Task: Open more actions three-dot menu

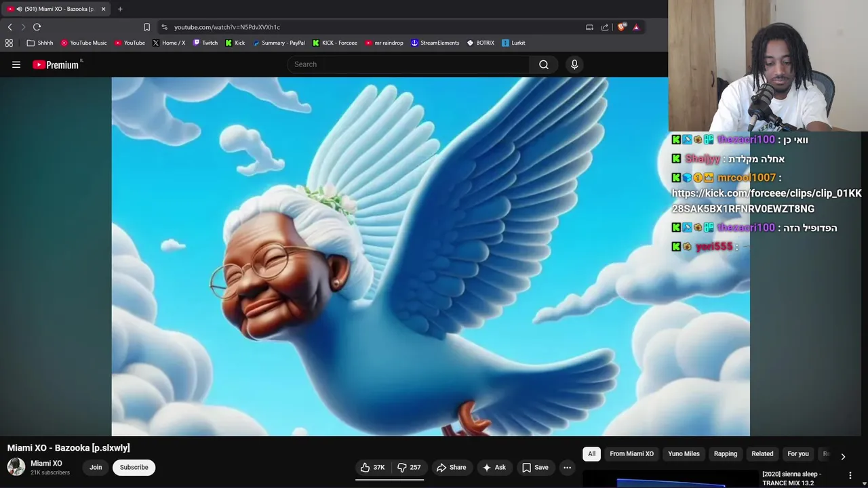Action: click(x=568, y=467)
